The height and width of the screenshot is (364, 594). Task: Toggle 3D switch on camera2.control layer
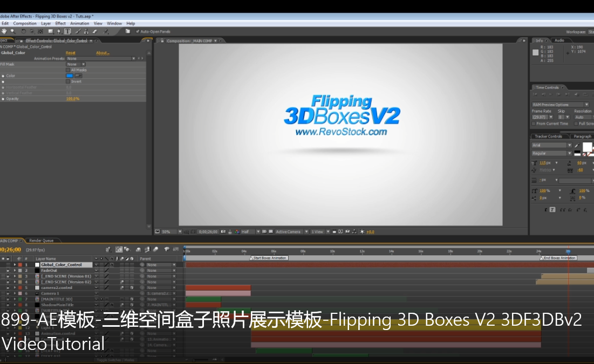[132, 287]
